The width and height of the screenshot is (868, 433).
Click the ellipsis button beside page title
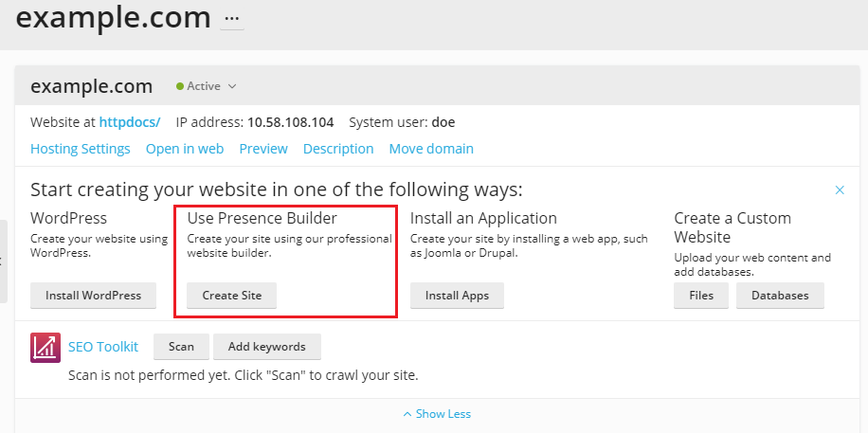(232, 19)
